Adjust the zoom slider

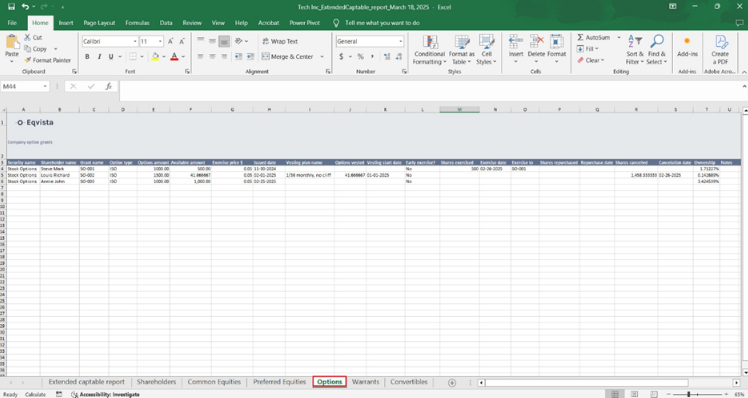[689, 394]
